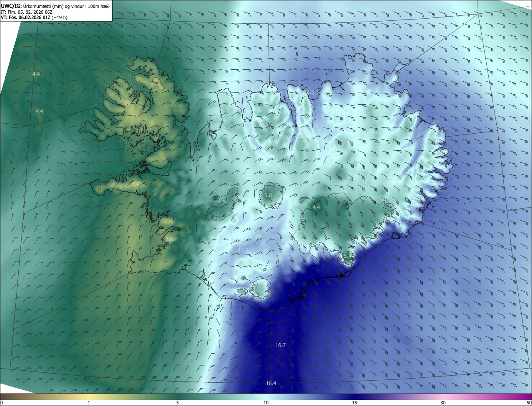
Task: Click the dark navy segment of the colour bar above 15
Action: click(x=355, y=397)
